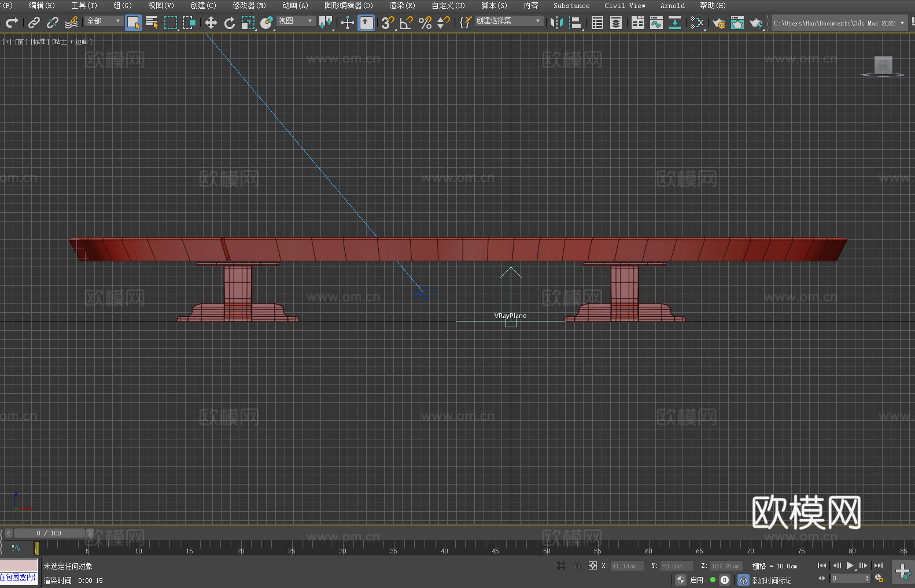This screenshot has height=588, width=915.
Task: Step time slider left arrow
Action: [8, 533]
